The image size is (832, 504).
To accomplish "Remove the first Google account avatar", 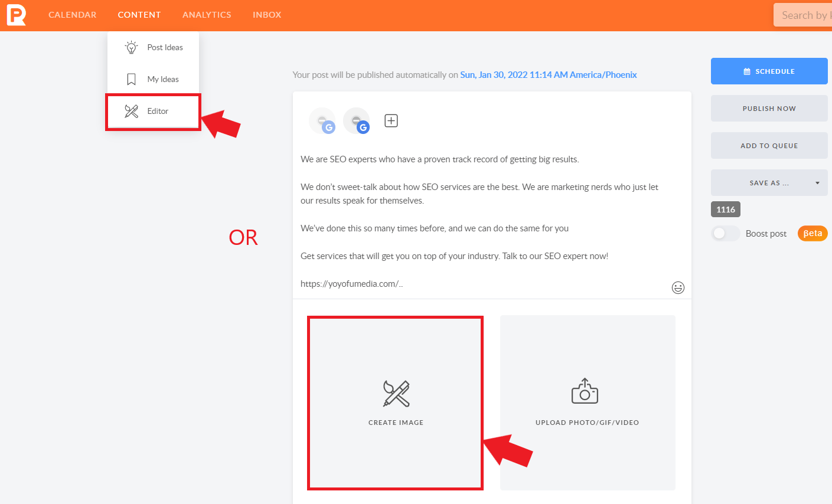I will (322, 120).
